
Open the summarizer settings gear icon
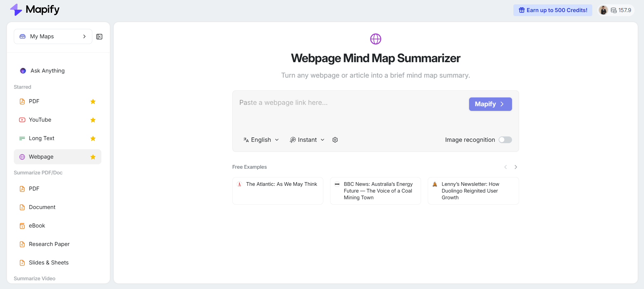pos(335,140)
